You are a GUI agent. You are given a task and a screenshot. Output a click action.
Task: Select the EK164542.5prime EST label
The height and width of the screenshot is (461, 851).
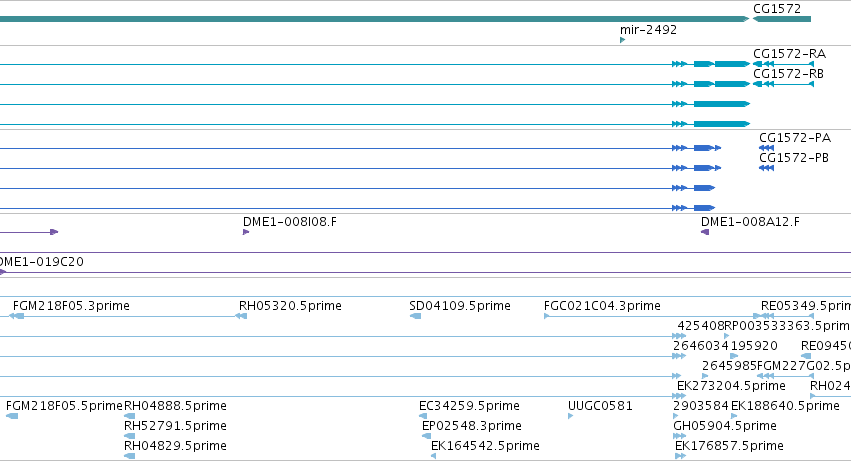tap(485, 446)
